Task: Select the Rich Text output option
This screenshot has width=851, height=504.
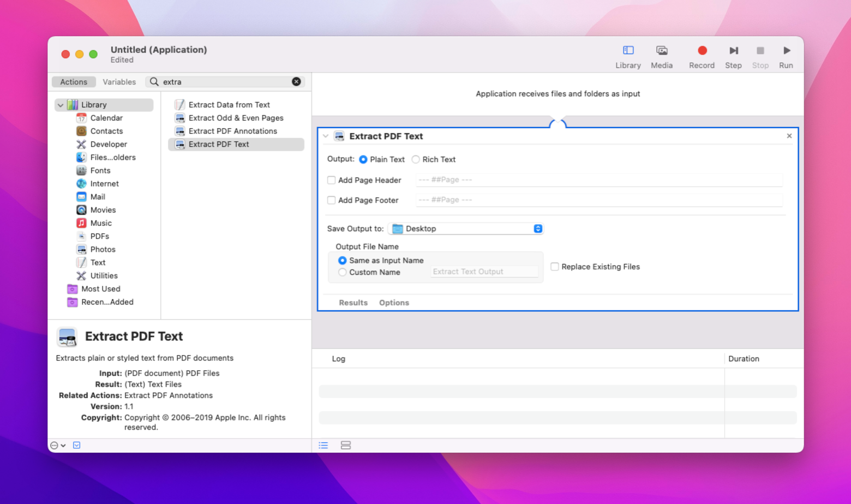Action: (x=416, y=159)
